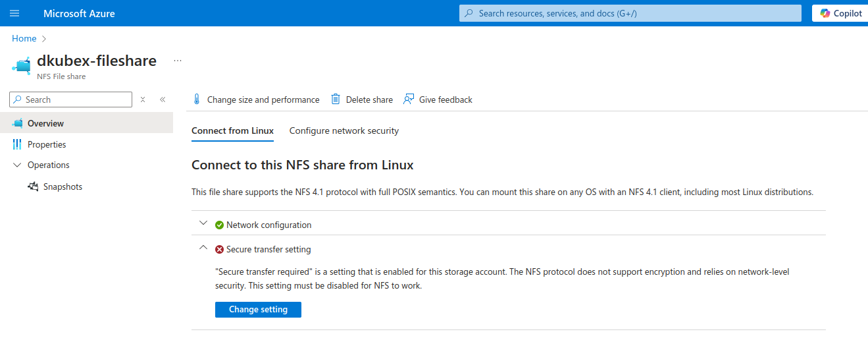Clear the sidebar search with X icon
Screen dimensions: 868x342
click(143, 100)
